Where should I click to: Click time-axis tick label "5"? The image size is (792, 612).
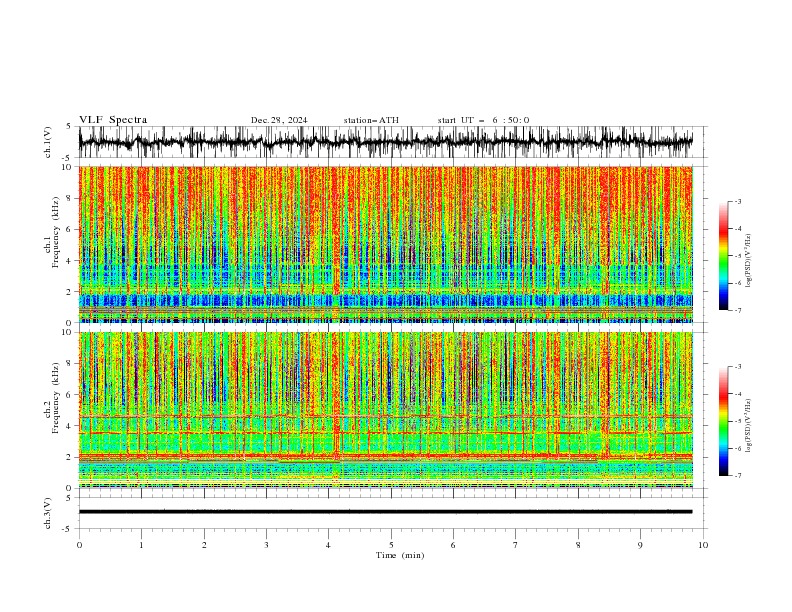click(391, 545)
